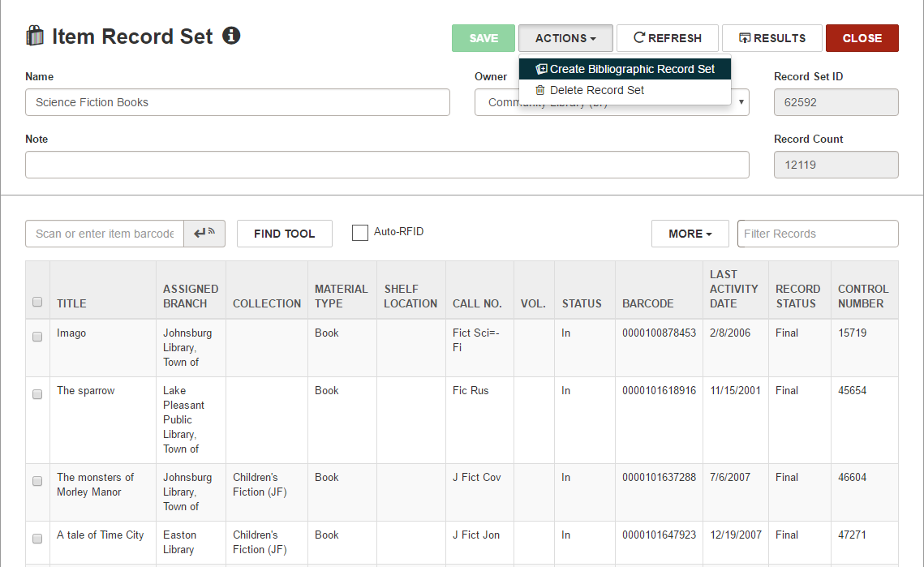This screenshot has width=924, height=567.
Task: Click the Item Record Set briefcase icon
Action: [35, 36]
